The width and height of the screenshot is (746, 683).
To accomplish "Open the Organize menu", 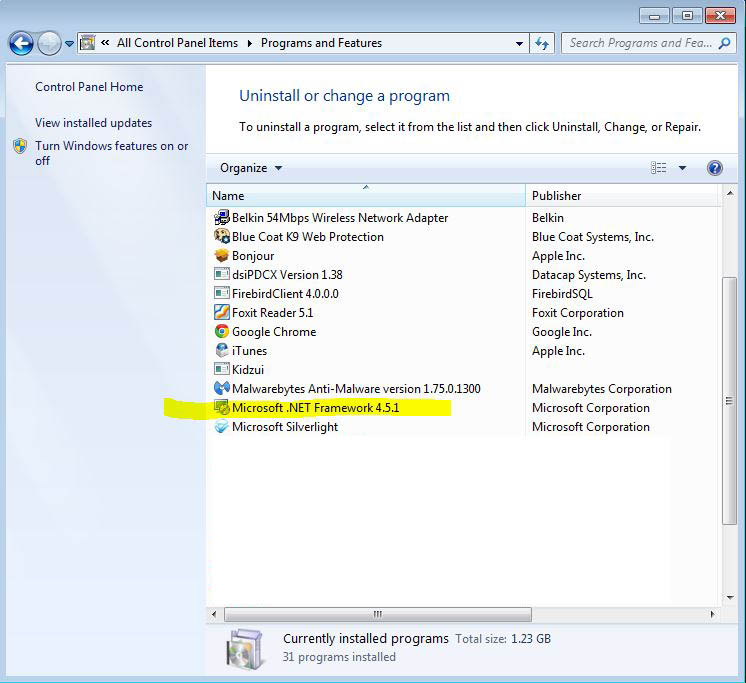I will pyautogui.click(x=251, y=168).
